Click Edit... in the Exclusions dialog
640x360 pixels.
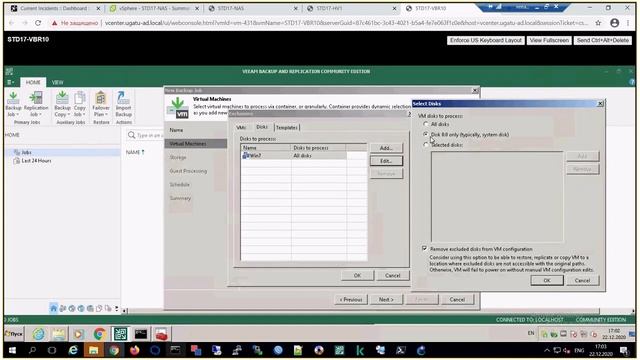coord(386,161)
